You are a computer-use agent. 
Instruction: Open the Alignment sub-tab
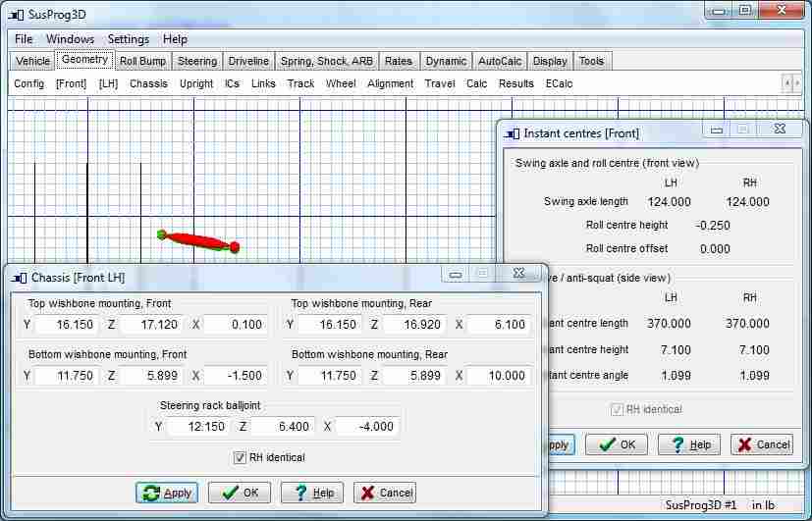[390, 83]
